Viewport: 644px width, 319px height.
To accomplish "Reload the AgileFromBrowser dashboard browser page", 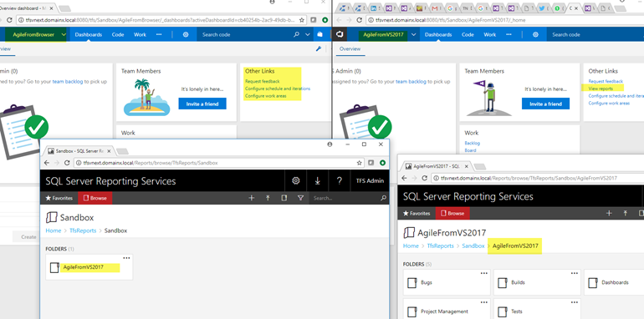I will (x=8, y=20).
